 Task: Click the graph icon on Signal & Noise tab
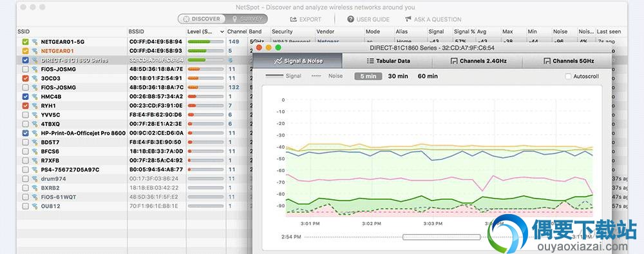point(278,61)
